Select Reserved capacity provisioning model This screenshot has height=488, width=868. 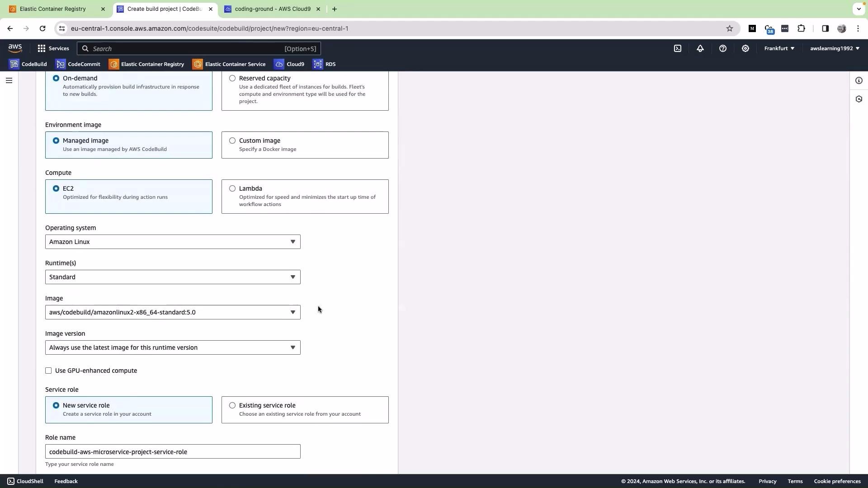tap(232, 78)
